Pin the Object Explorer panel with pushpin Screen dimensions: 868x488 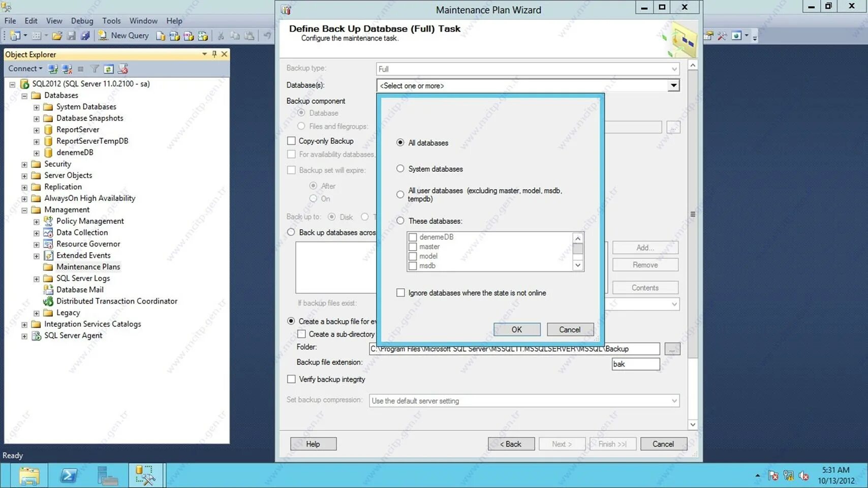click(214, 54)
